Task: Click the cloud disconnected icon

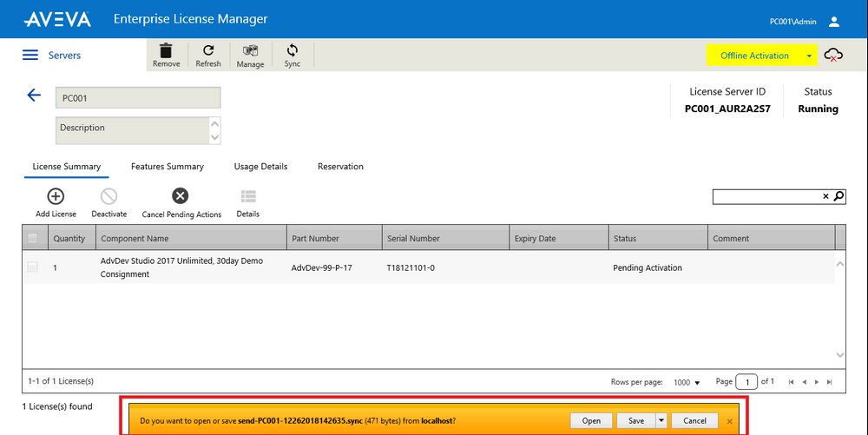Action: coord(833,55)
